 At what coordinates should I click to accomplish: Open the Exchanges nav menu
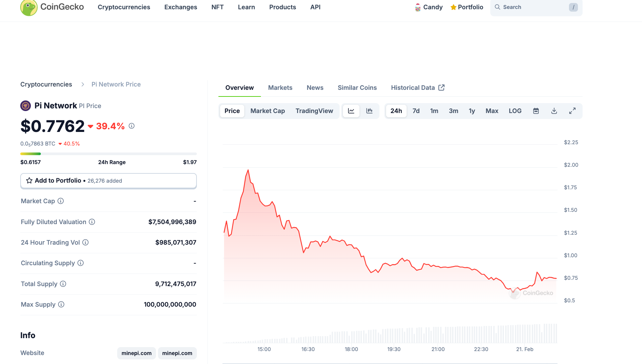point(181,7)
